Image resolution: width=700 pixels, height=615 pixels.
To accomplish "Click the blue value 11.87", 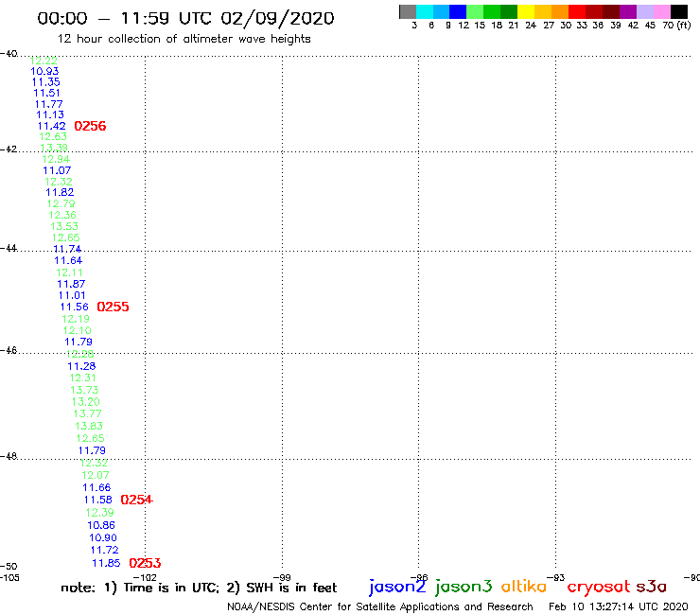I will click(71, 284).
